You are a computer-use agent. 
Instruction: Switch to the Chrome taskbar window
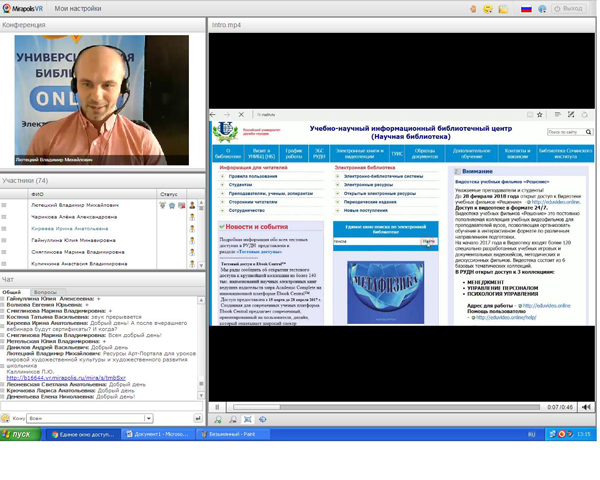pyautogui.click(x=83, y=434)
